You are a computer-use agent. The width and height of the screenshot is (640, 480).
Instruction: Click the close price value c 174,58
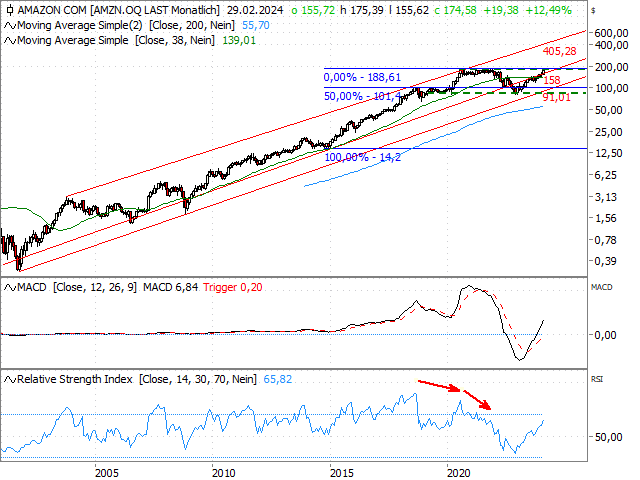455,10
